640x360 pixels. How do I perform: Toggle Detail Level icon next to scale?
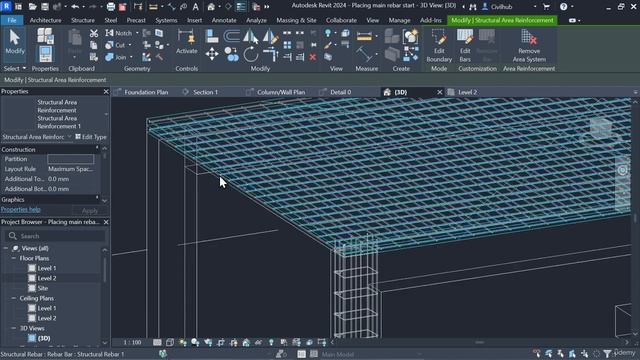(157, 342)
